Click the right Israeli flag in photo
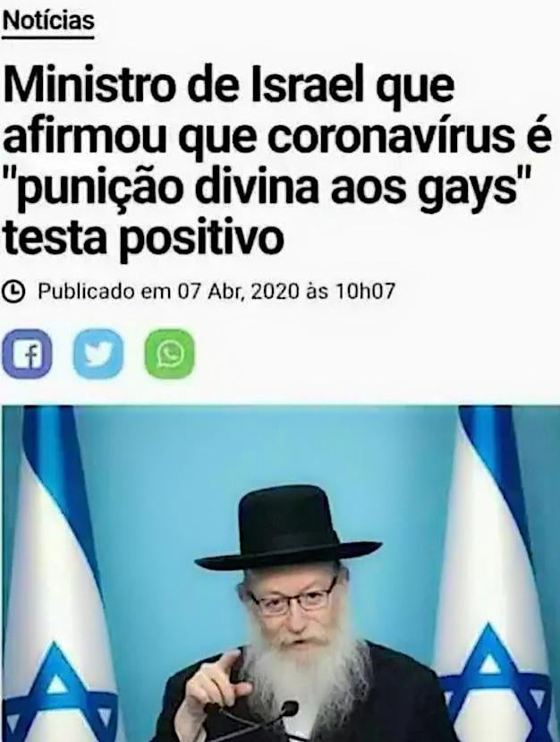 click(496, 574)
